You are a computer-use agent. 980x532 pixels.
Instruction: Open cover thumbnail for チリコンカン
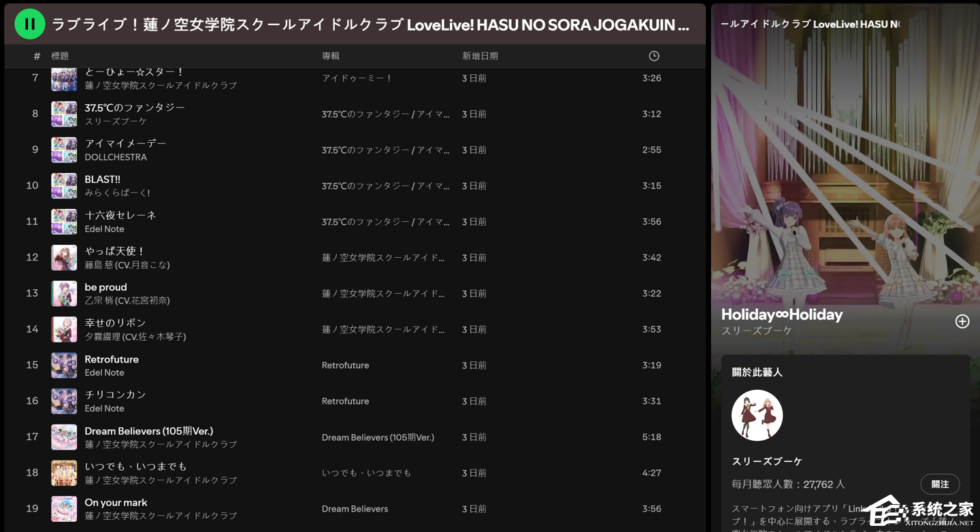point(64,401)
